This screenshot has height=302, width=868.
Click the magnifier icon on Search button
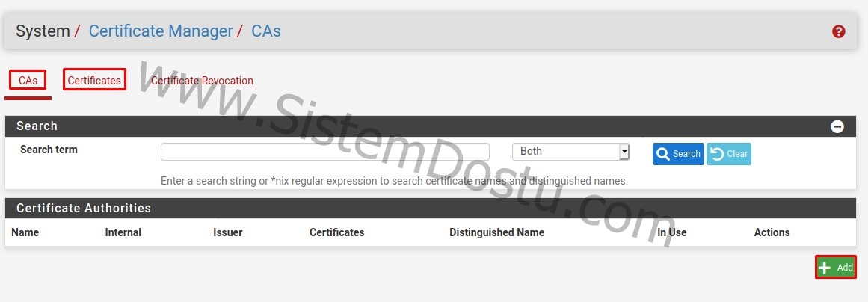[662, 154]
